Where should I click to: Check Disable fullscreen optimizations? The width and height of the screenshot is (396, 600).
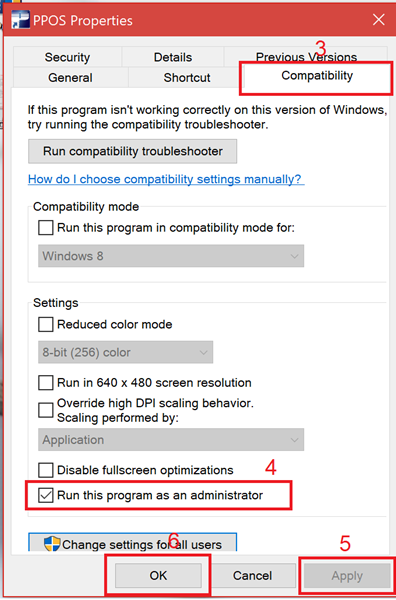[46, 470]
